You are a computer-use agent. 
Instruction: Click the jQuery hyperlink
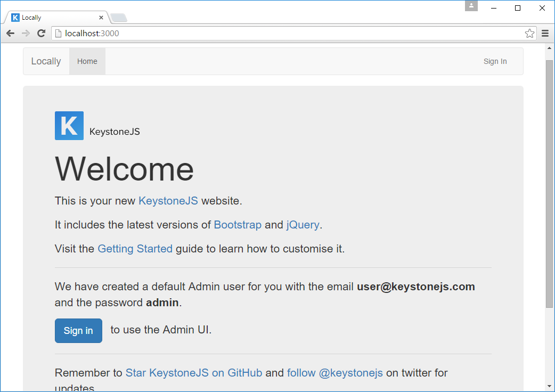click(303, 225)
